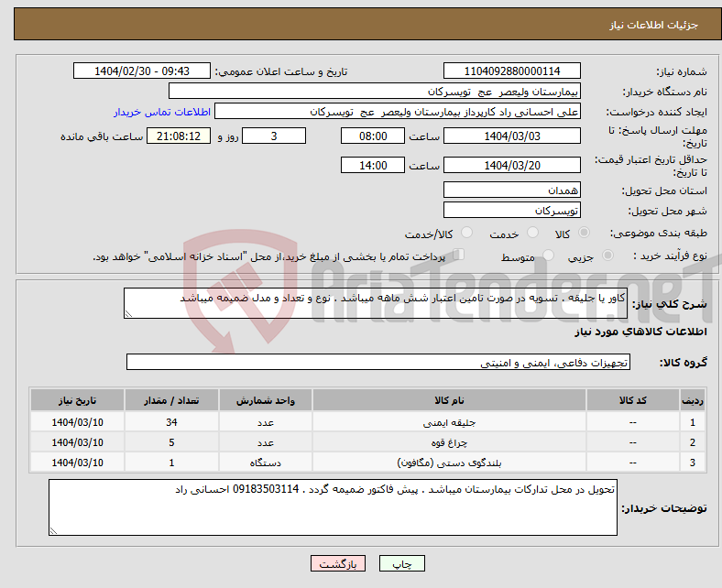This screenshot has height=588, width=722.
Task: Click the price validity date 1404/03/20
Action: point(511,165)
